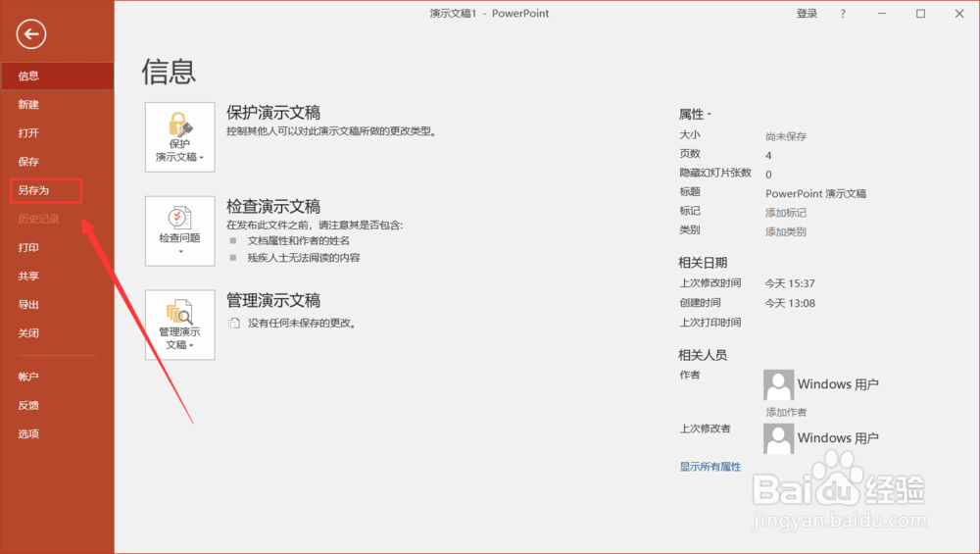
Task: Open the Manage Presentation (管理演示文稿) button
Action: point(180,325)
